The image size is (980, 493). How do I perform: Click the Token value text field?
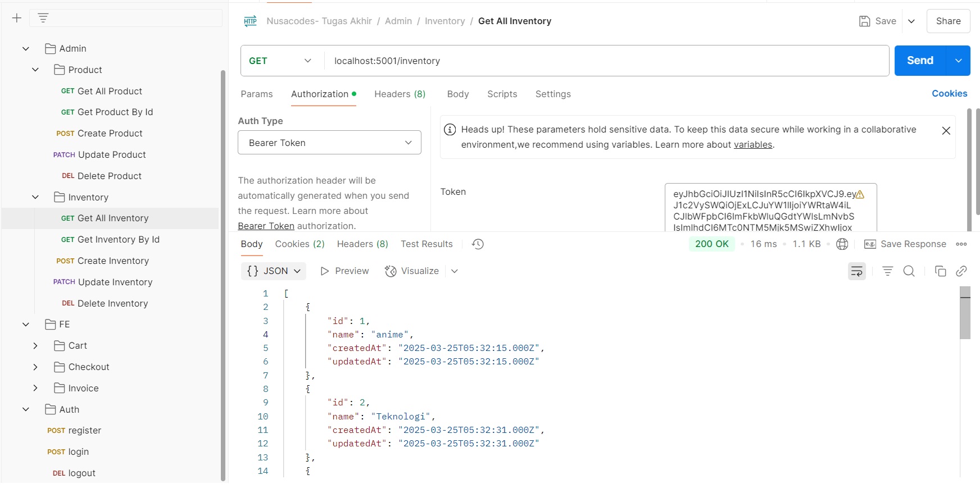771,208
